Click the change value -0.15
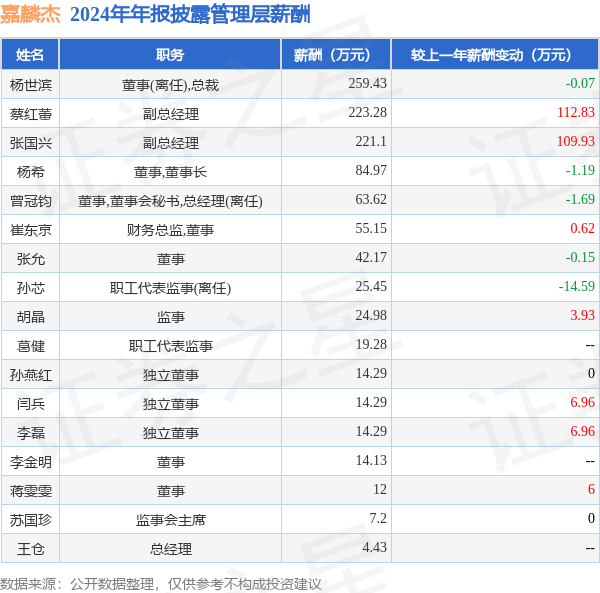Screen dimensions: 600x593 pyautogui.click(x=580, y=257)
